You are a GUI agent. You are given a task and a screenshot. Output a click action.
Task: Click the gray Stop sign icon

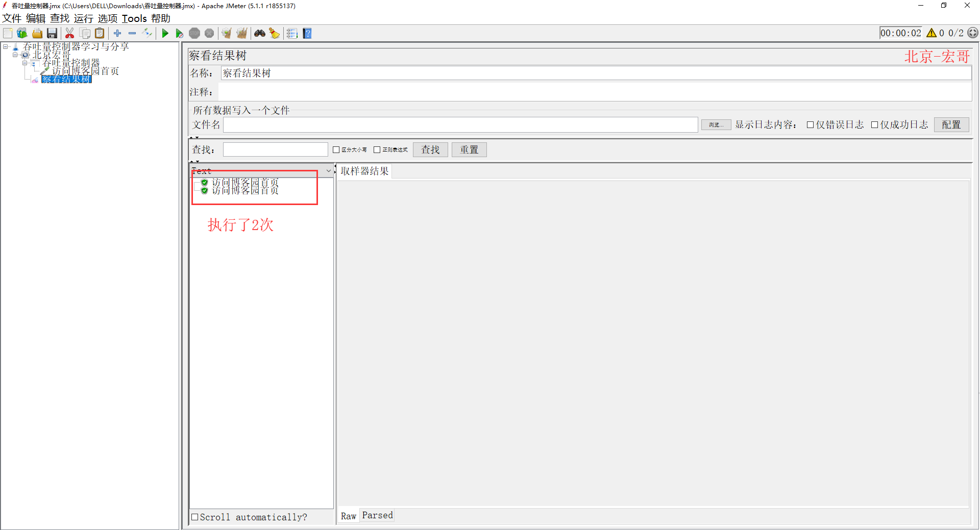coord(194,33)
